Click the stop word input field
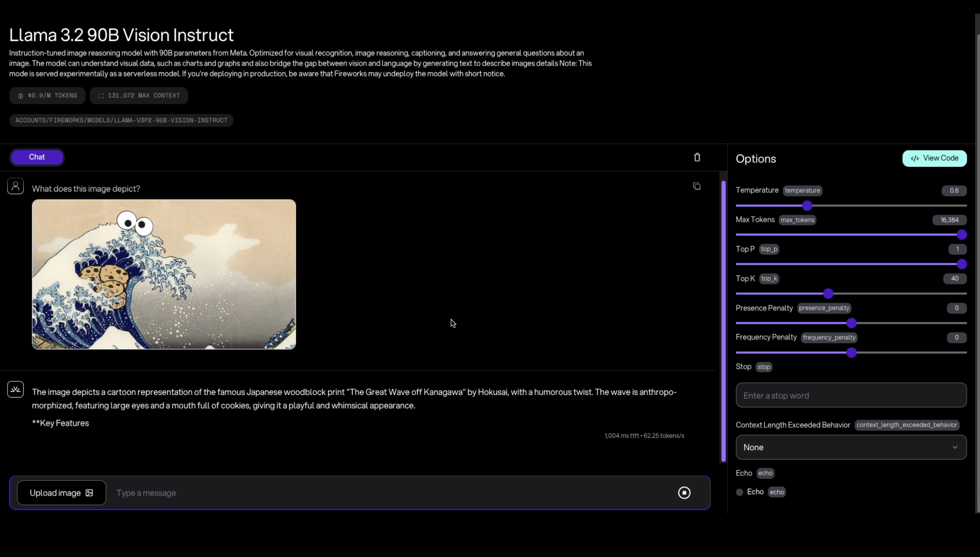This screenshot has width=980, height=557. [x=851, y=395]
